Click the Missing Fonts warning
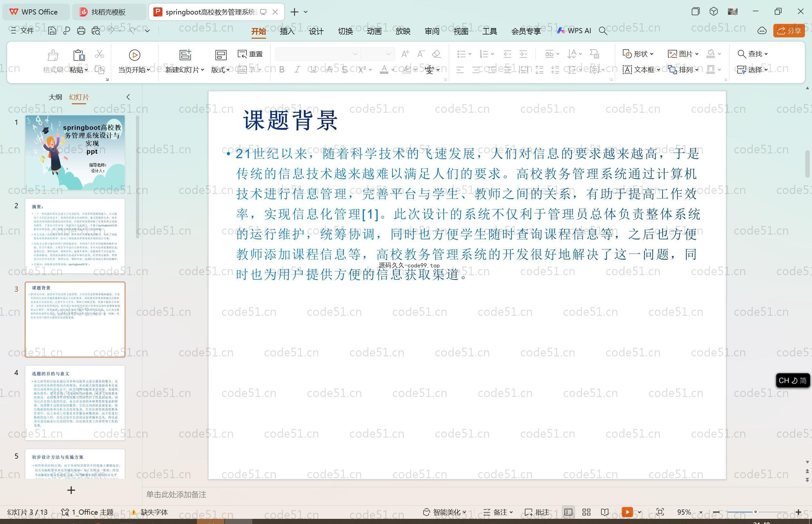The height and width of the screenshot is (524, 812). pos(150,512)
